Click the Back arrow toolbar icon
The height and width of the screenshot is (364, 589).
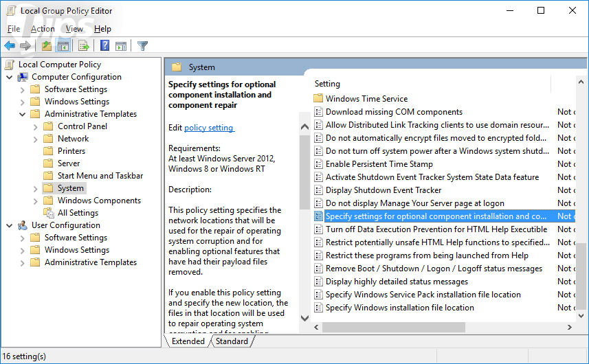(10, 46)
